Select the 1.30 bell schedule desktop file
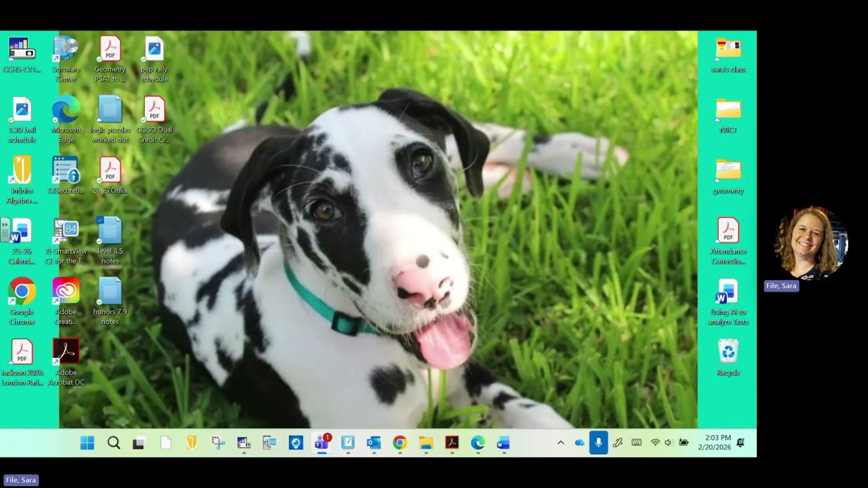The height and width of the screenshot is (488, 868). [x=22, y=120]
